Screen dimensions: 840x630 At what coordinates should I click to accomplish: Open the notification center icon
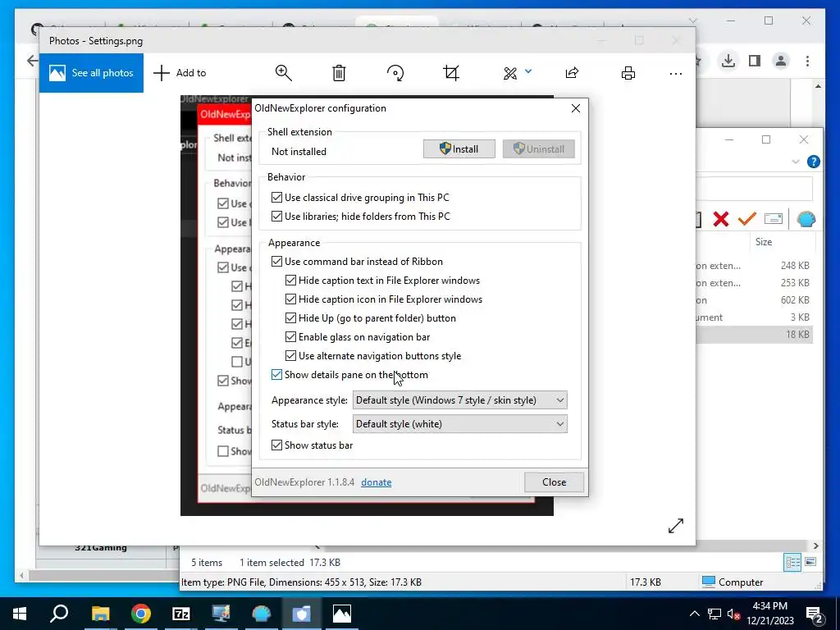pos(815,614)
